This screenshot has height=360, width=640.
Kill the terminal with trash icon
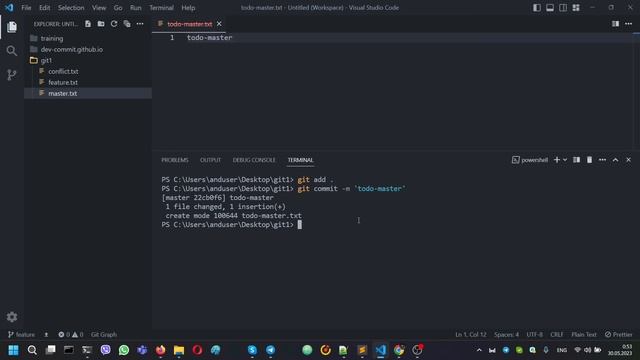[589, 160]
